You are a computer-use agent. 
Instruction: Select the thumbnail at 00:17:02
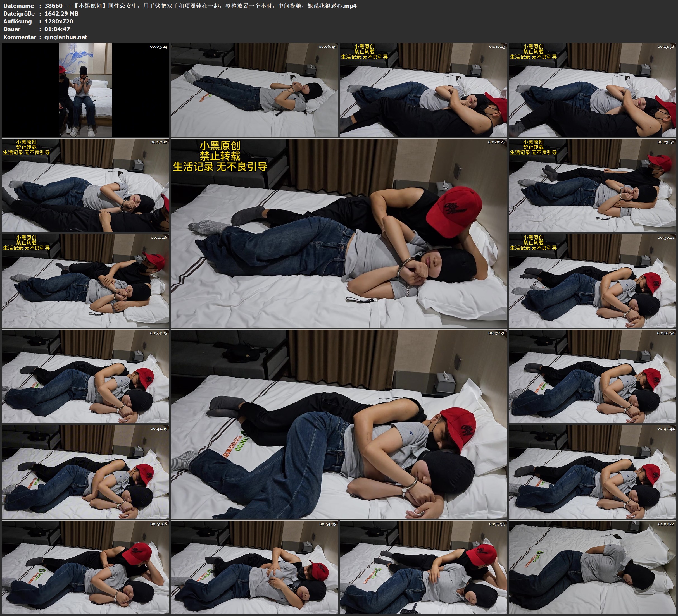(x=85, y=185)
